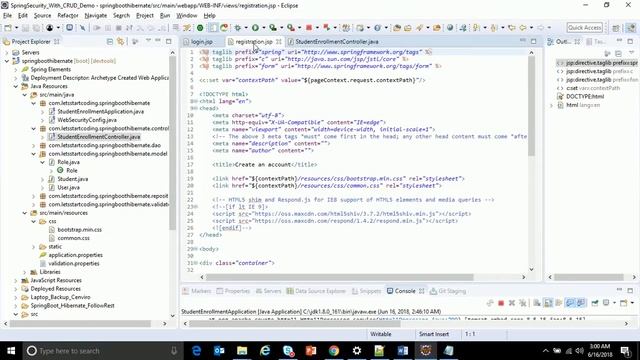Click the red Stop toolbar icon
The width and height of the screenshot is (640, 360).
tap(309, 28)
